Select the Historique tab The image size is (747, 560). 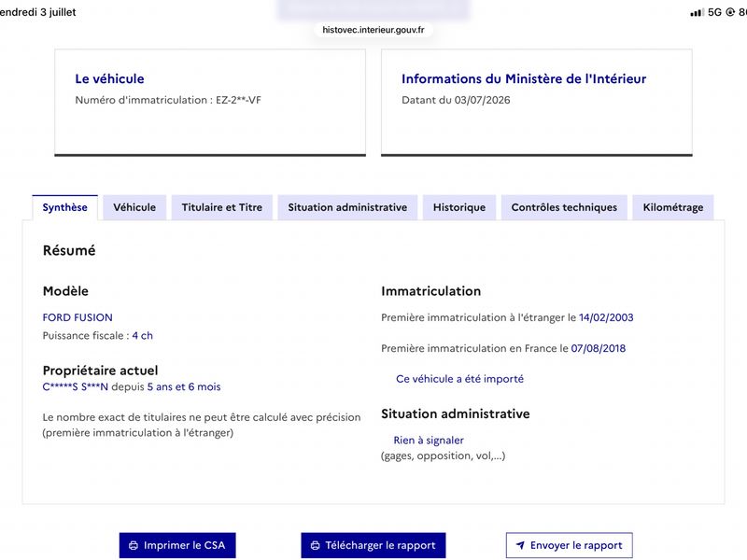(459, 207)
